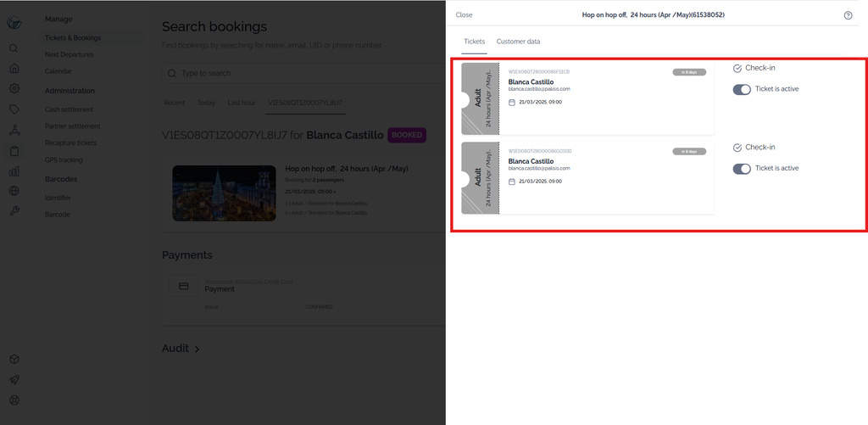
Task: Go to the home icon in sidebar
Action: click(14, 68)
